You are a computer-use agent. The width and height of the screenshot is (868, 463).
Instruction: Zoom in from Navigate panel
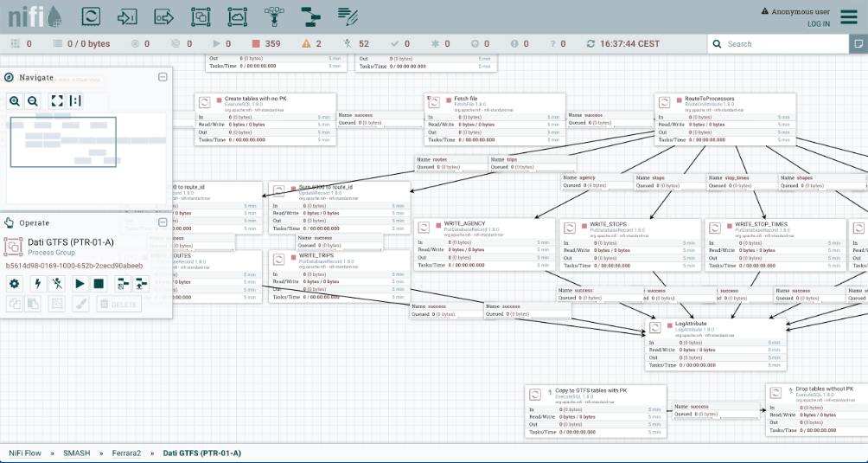15,100
